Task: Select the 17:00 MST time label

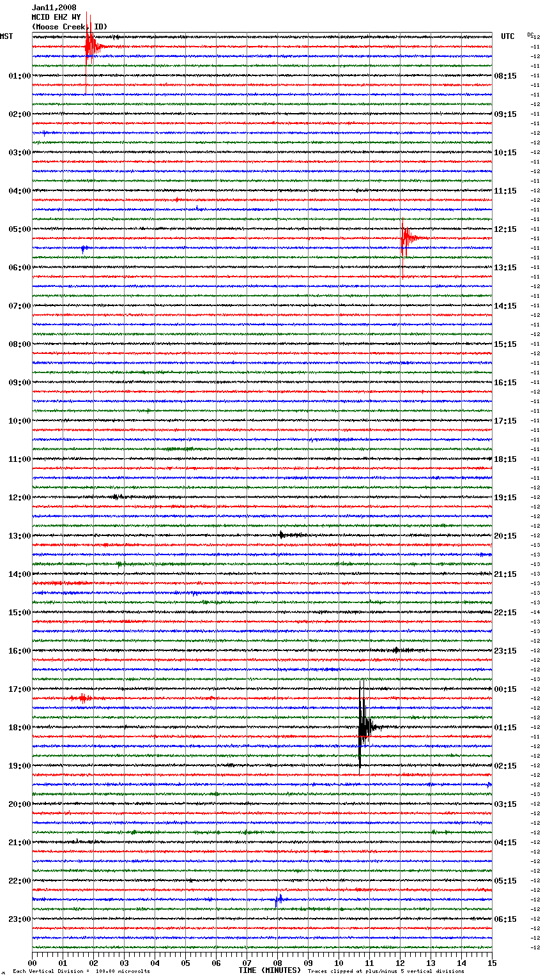Action: (x=19, y=689)
